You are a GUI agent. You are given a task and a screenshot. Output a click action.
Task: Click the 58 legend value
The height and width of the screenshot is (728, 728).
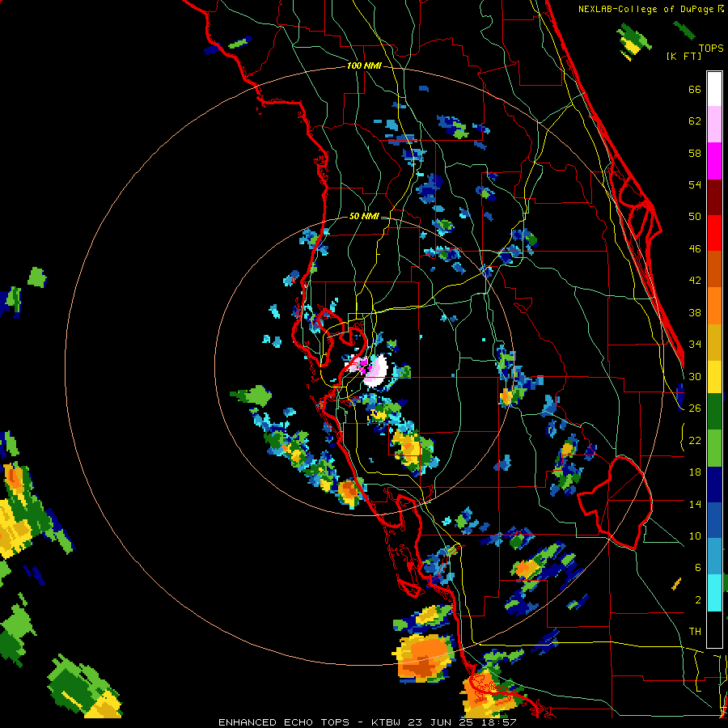point(695,153)
